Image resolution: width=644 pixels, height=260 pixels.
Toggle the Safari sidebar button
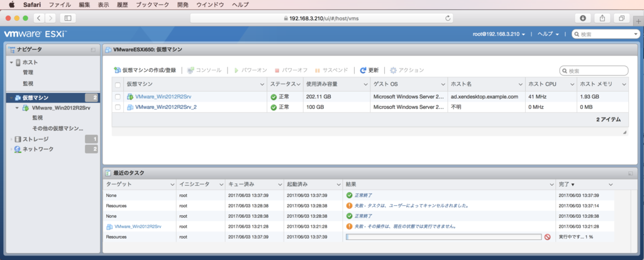pos(68,18)
